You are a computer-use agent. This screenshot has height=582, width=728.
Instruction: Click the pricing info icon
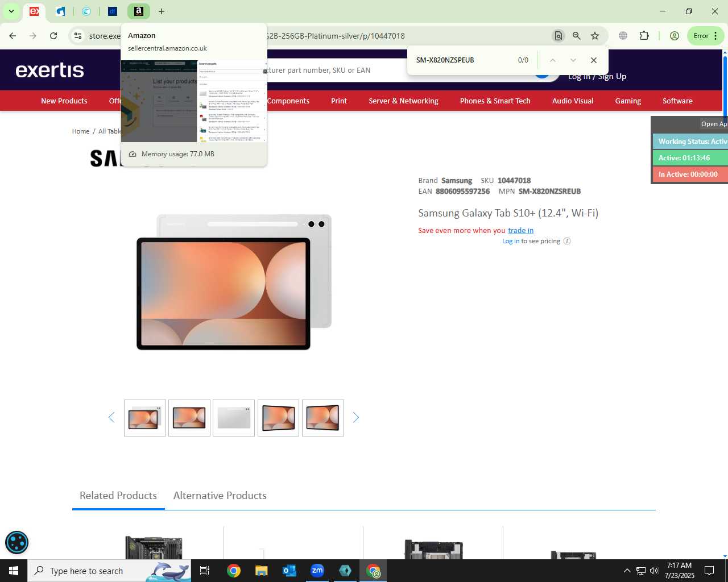567,241
